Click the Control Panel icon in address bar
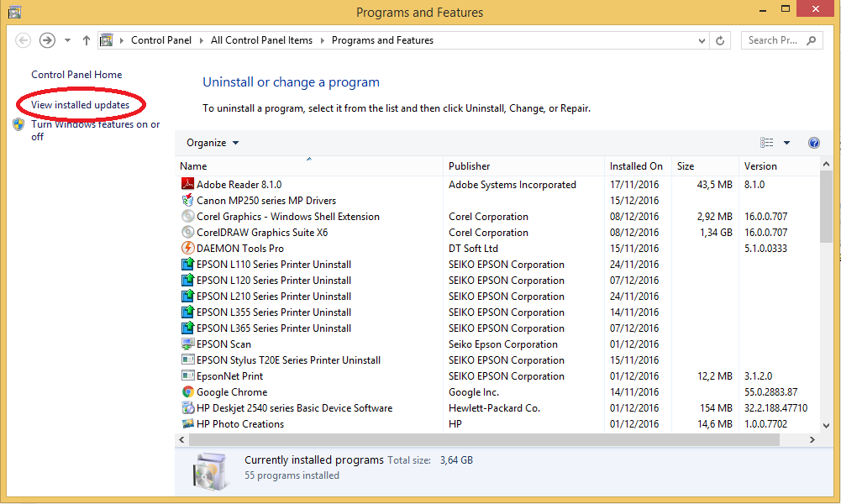 (107, 40)
